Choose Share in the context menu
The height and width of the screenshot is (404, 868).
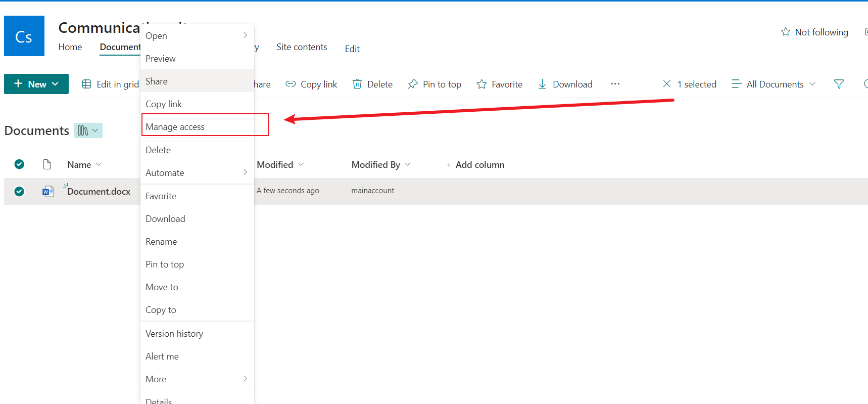coord(197,81)
